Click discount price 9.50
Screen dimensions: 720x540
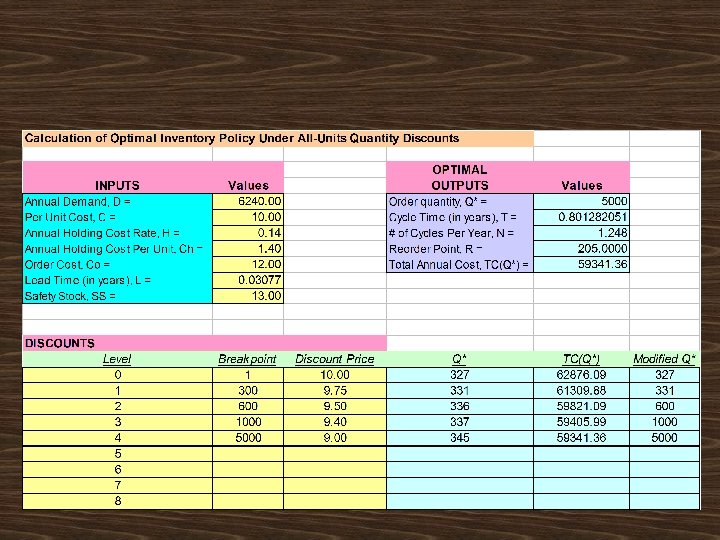[335, 406]
